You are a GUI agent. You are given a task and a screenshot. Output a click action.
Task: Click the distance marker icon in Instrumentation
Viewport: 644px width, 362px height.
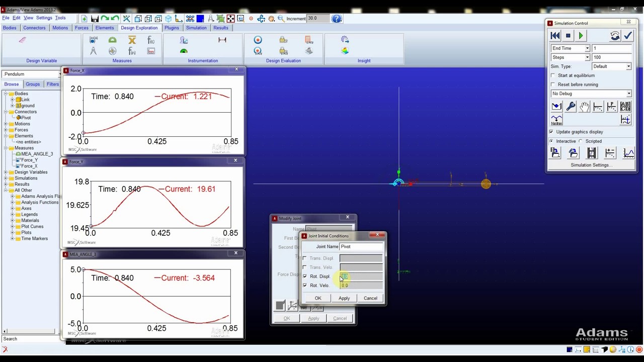pyautogui.click(x=222, y=40)
